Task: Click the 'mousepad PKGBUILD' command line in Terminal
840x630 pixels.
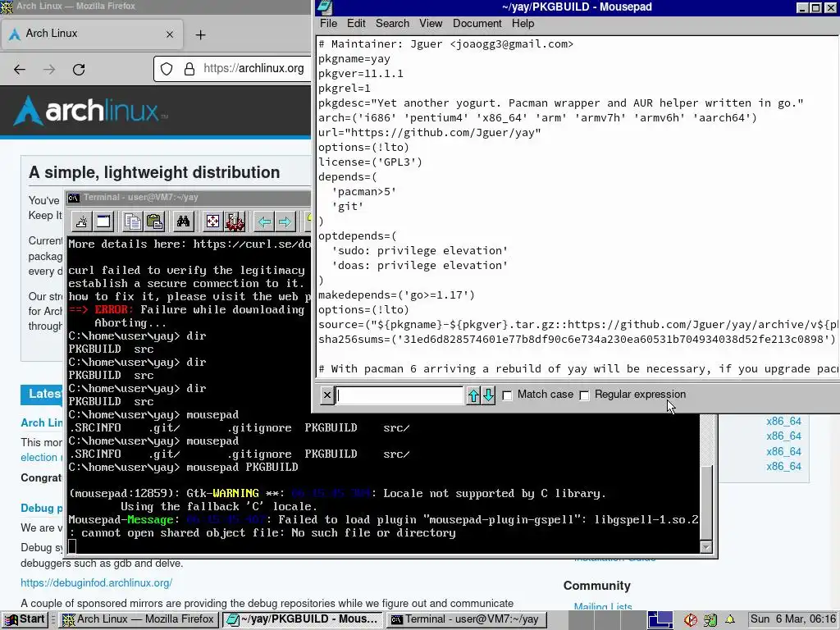Action: click(183, 467)
